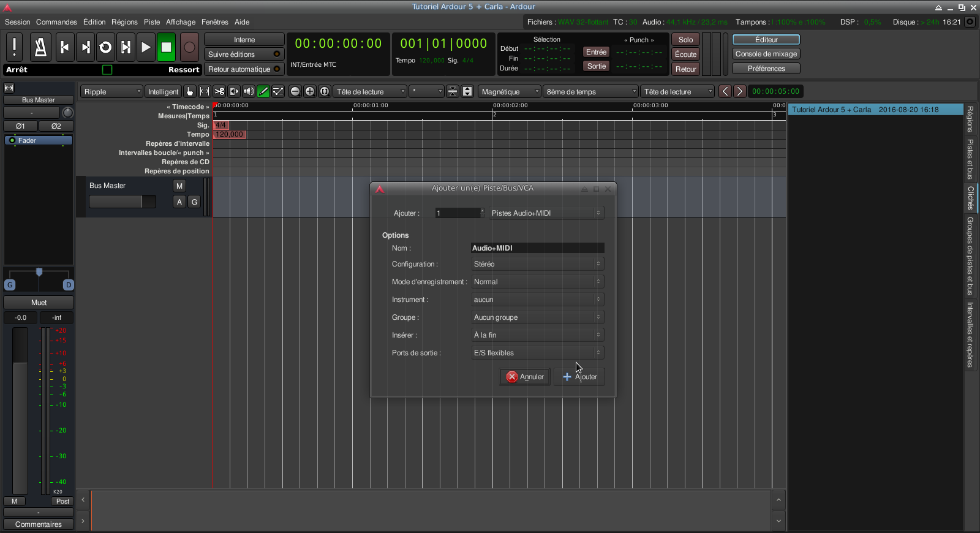The height and width of the screenshot is (533, 980).
Task: Go to session start transport button
Action: (x=64, y=47)
